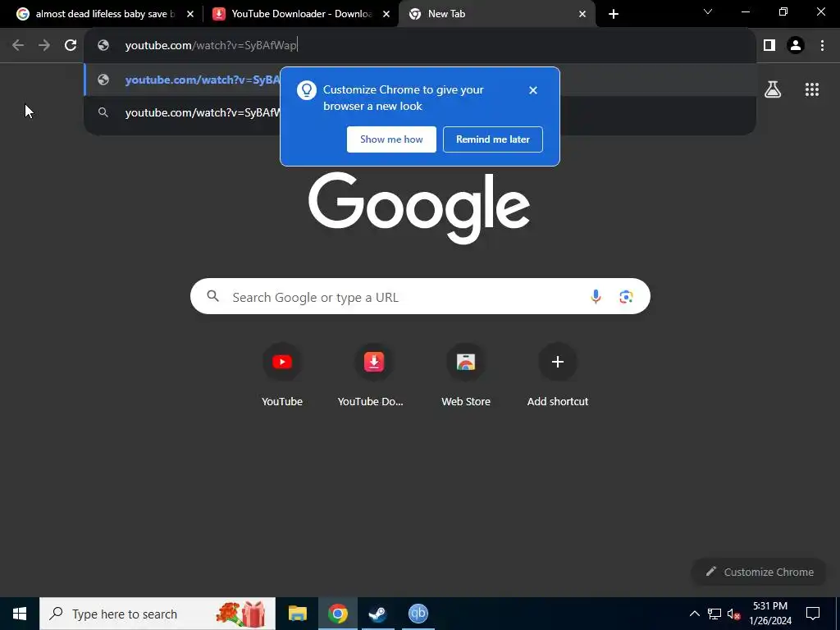Click the Customize Chrome button
The width and height of the screenshot is (840, 630).
click(759, 572)
